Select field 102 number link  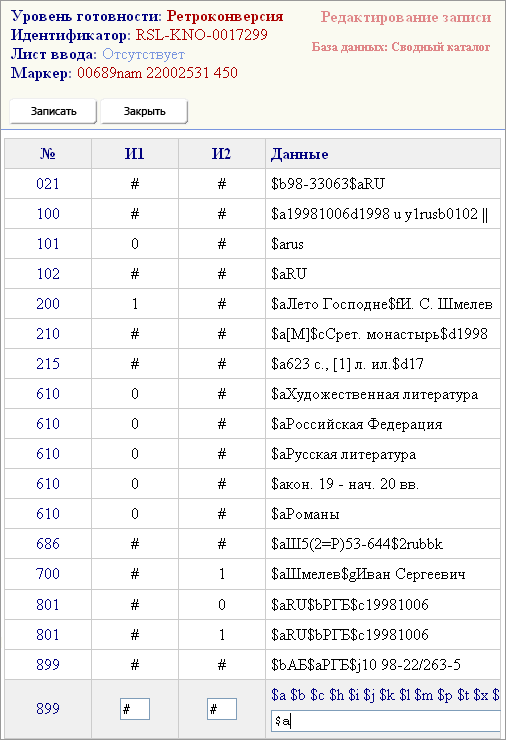tap(48, 273)
